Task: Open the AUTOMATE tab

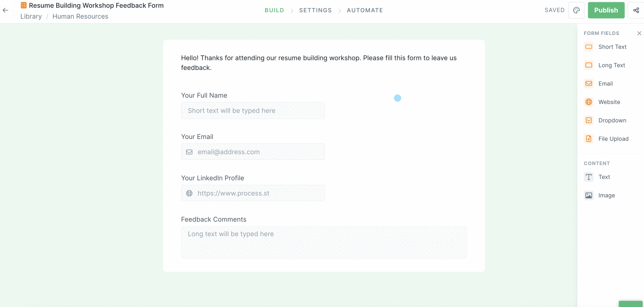Action: pos(365,10)
